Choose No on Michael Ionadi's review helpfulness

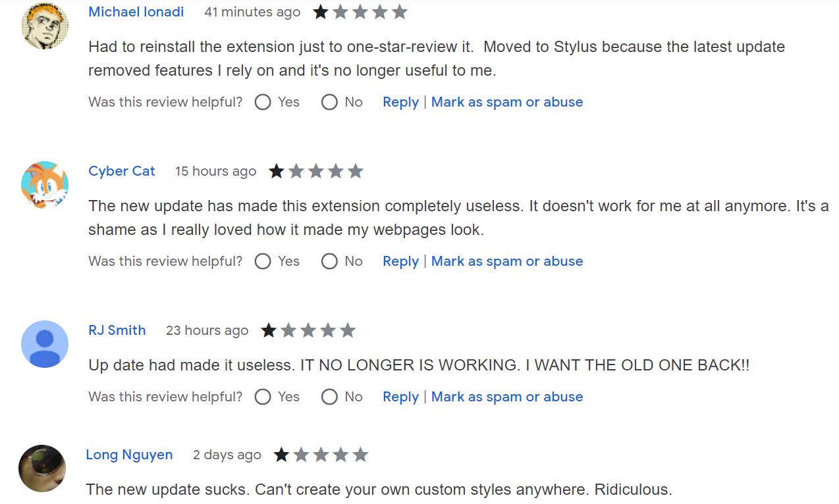click(x=329, y=102)
